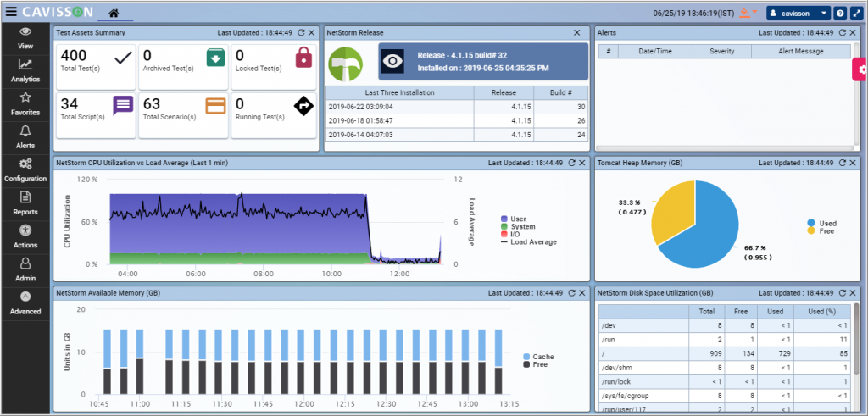Viewport: 868px width, 416px height.
Task: Refresh the CPU Utilization widget
Action: 571,163
